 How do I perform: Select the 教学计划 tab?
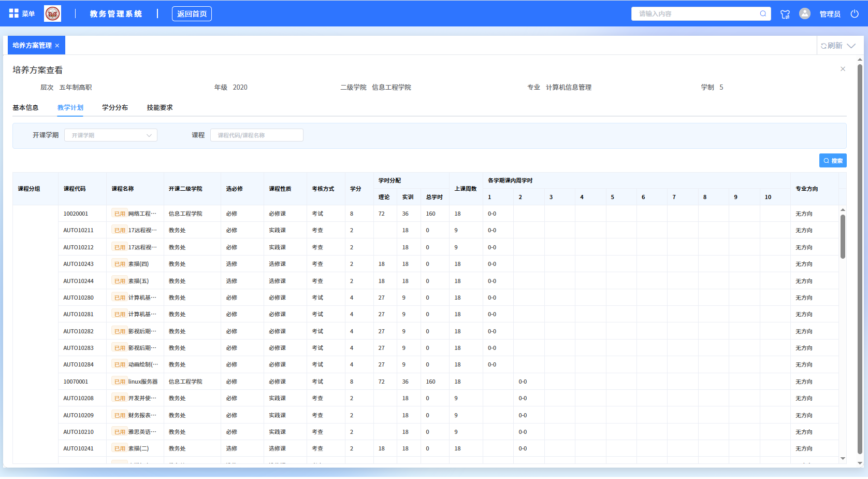pos(70,108)
